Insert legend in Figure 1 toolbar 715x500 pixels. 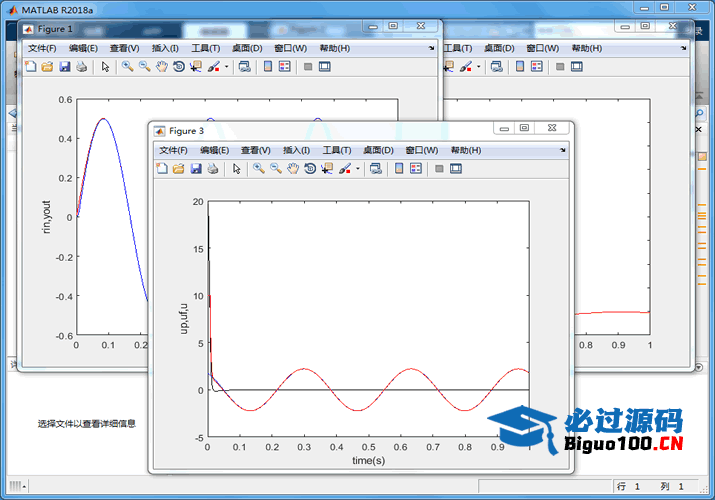[285, 67]
